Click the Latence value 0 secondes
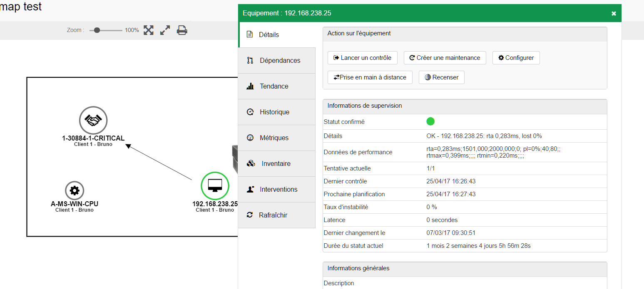644x289 pixels. (x=442, y=220)
